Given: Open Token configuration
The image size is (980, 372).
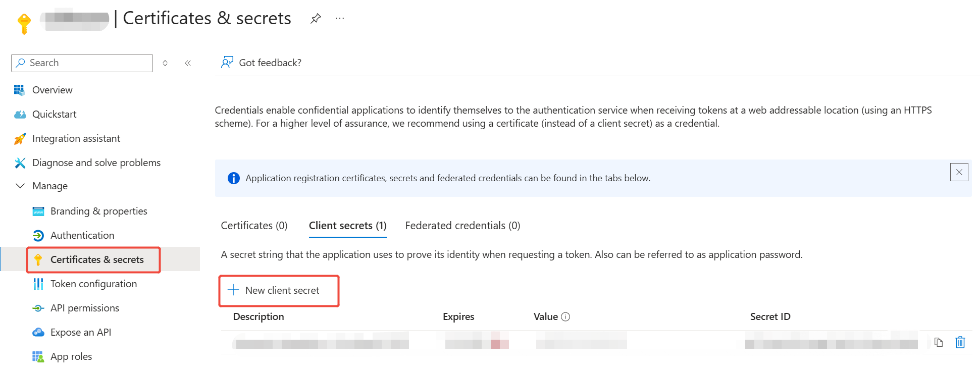Looking at the screenshot, I should click(x=94, y=284).
